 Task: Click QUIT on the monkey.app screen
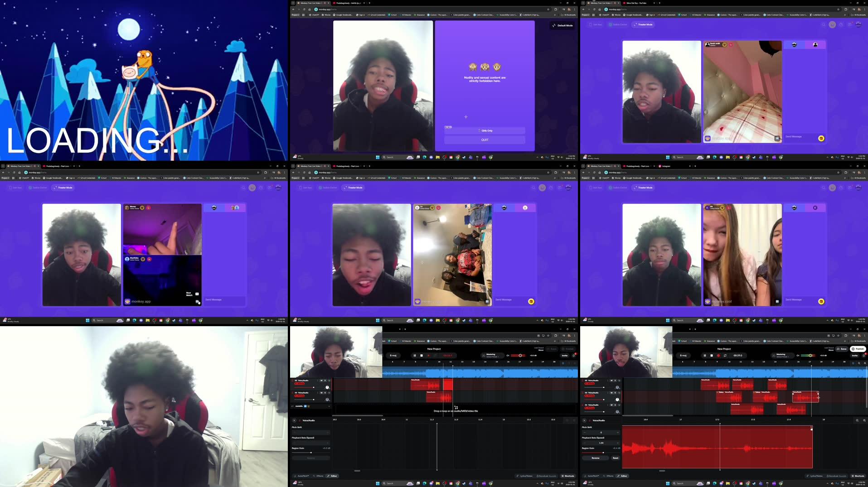[485, 140]
